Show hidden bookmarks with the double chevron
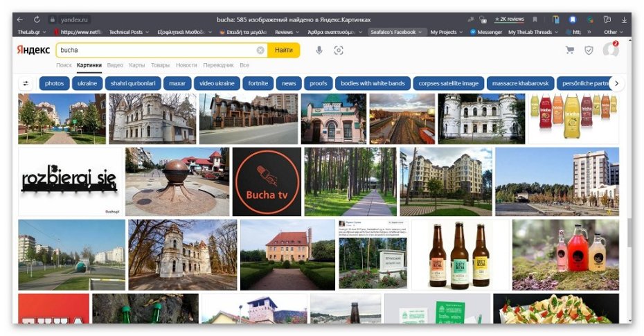644x336 pixels. pos(589,32)
